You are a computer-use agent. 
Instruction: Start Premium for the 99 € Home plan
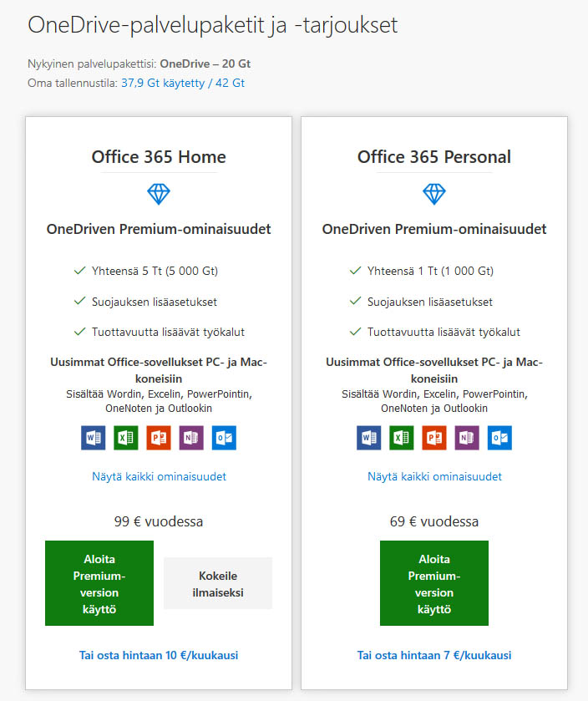pyautogui.click(x=99, y=583)
